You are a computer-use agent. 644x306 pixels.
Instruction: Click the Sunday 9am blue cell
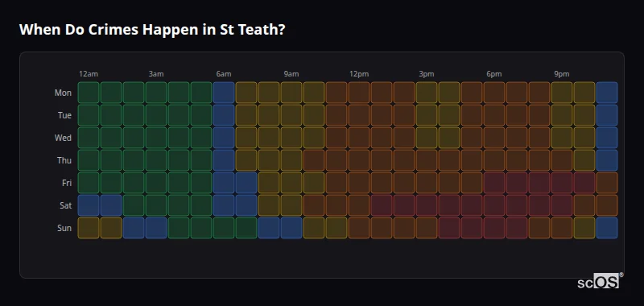291,228
